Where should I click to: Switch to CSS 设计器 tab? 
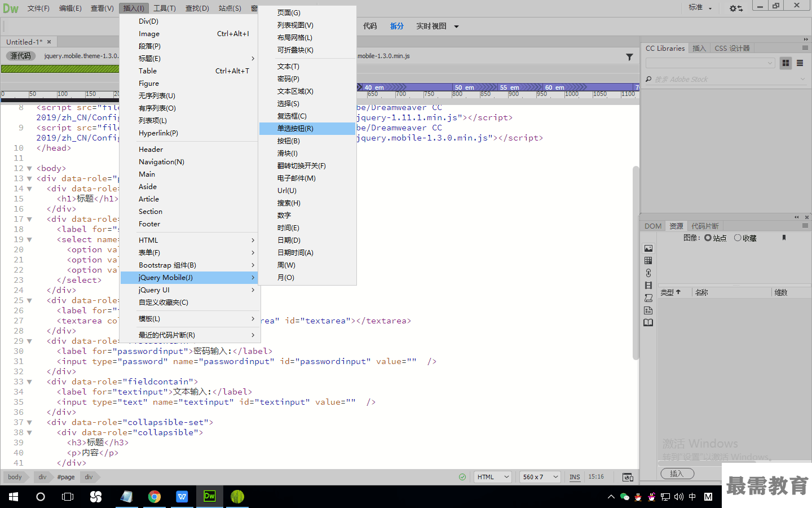(732, 49)
